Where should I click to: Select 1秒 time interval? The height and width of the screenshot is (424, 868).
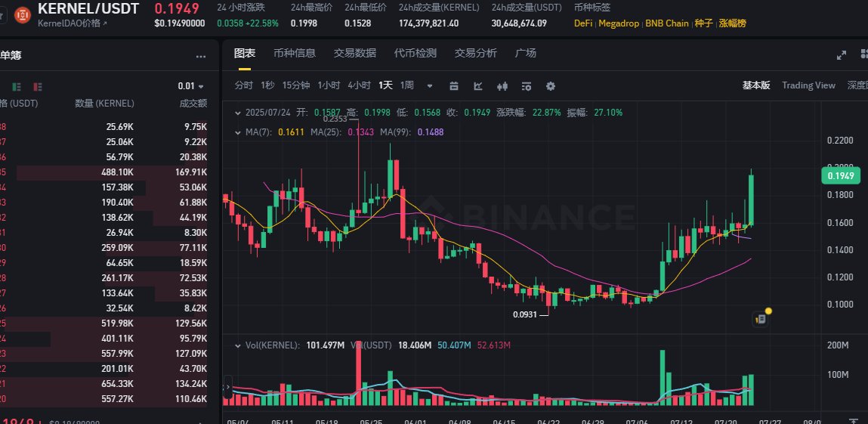pyautogui.click(x=267, y=85)
